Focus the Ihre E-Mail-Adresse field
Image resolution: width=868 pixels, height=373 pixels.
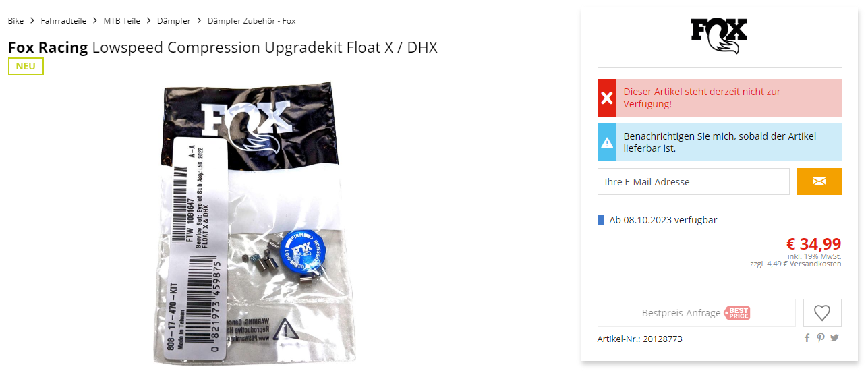693,181
